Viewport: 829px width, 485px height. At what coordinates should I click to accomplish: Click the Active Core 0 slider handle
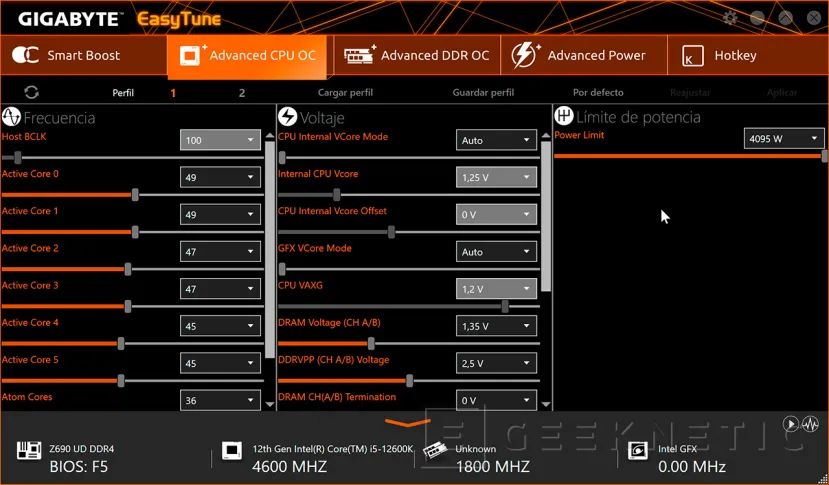click(x=135, y=195)
